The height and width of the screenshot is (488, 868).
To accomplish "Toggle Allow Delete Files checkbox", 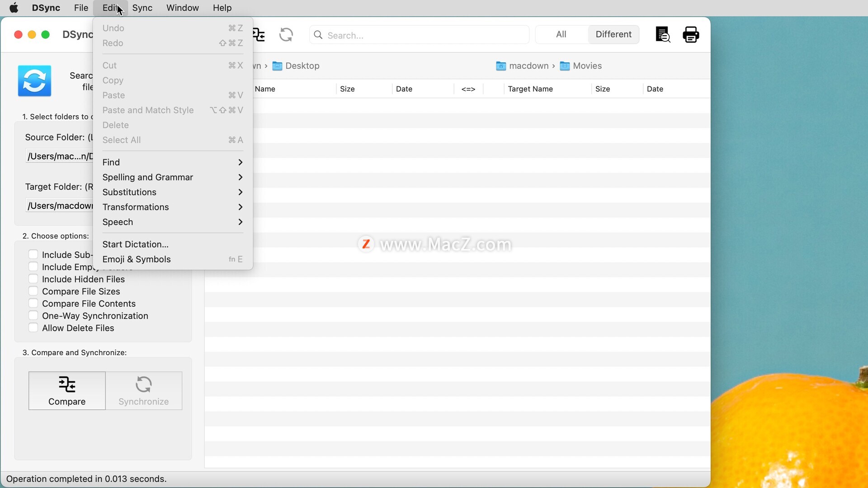I will (33, 328).
